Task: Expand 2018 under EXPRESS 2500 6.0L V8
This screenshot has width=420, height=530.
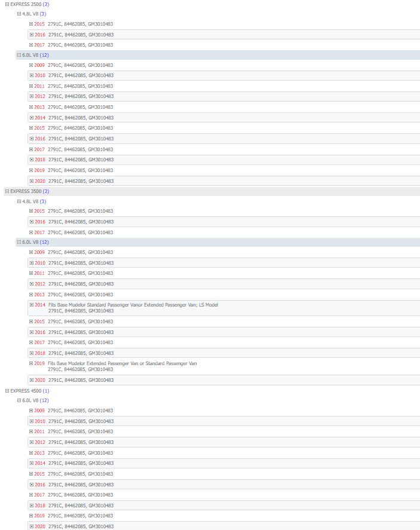Action: [32, 160]
